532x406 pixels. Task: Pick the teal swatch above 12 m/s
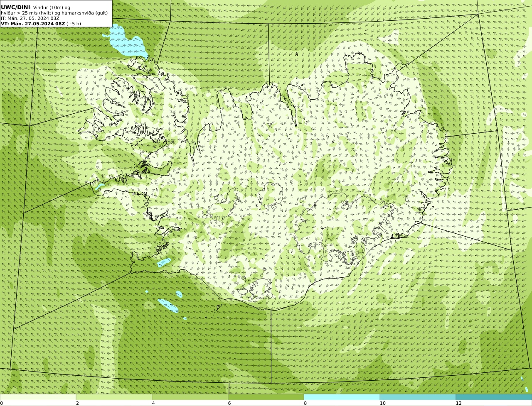tap(494, 397)
